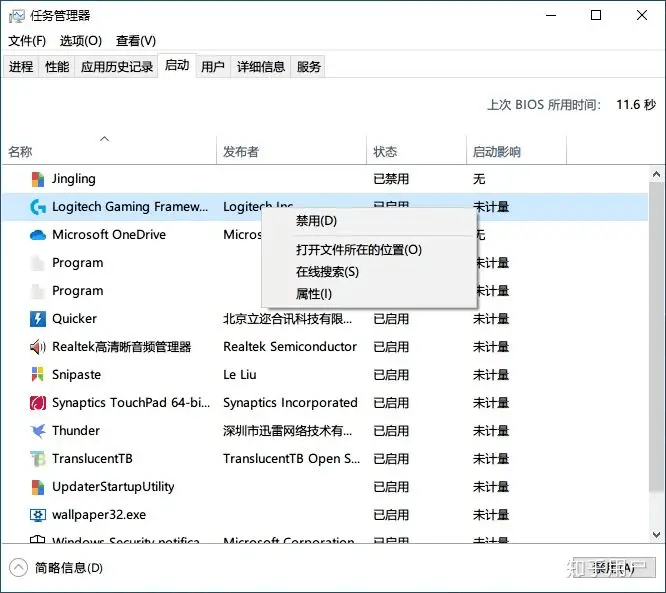
Task: Click the Jingling app icon
Action: 38,179
